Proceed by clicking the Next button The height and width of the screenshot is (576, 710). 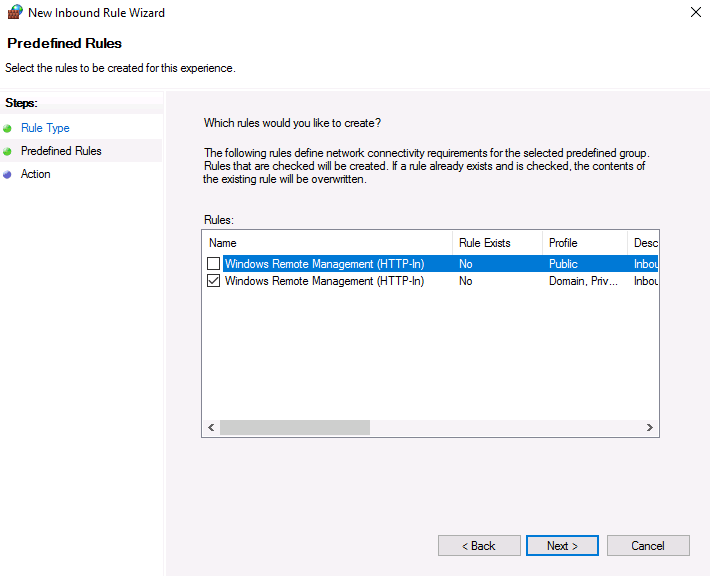click(562, 546)
